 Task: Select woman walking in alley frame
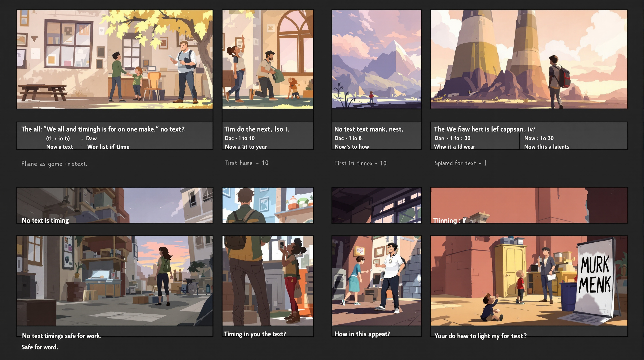coord(114,281)
